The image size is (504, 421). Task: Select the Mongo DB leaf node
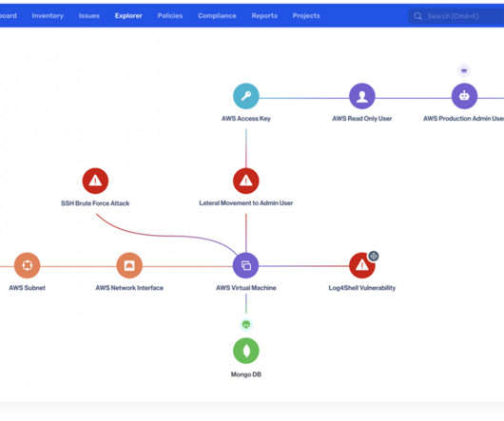(246, 351)
